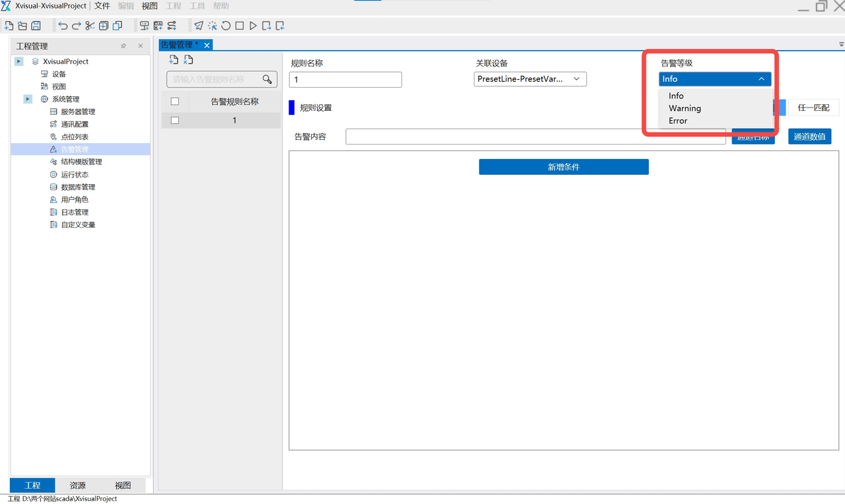The height and width of the screenshot is (504, 845).
Task: Open the 帮助 menu
Action: [x=221, y=6]
